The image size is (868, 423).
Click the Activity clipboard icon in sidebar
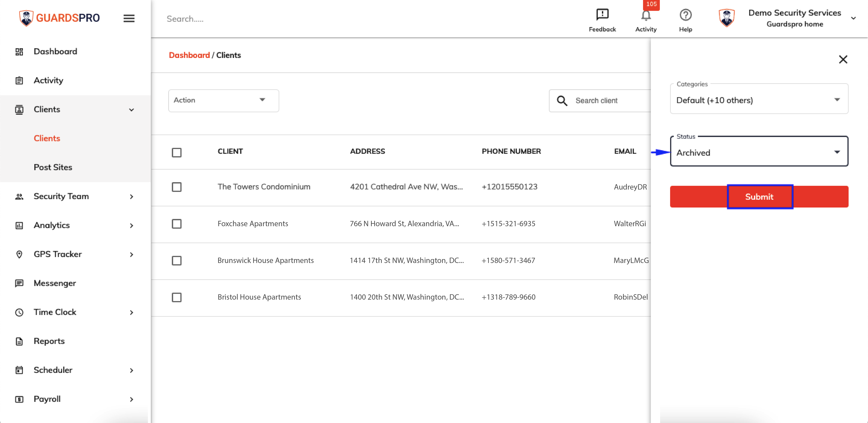pos(19,81)
